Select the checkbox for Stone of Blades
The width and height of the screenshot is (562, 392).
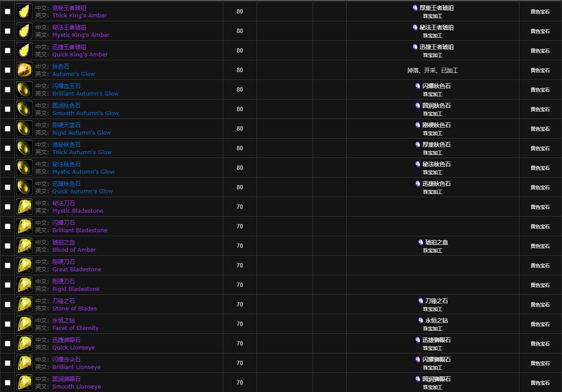[7, 305]
